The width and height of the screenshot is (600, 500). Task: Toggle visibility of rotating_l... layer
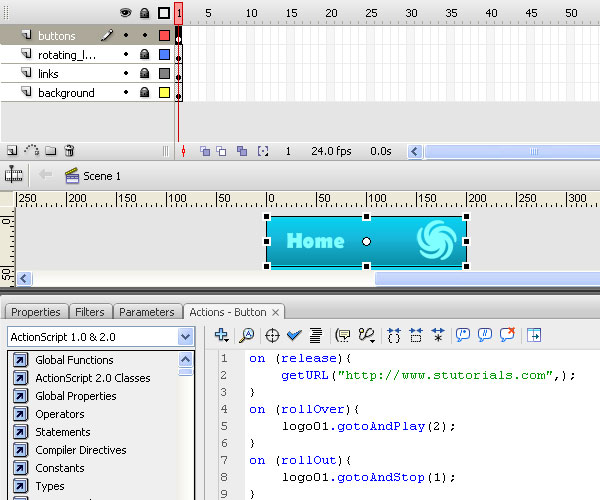pos(126,54)
